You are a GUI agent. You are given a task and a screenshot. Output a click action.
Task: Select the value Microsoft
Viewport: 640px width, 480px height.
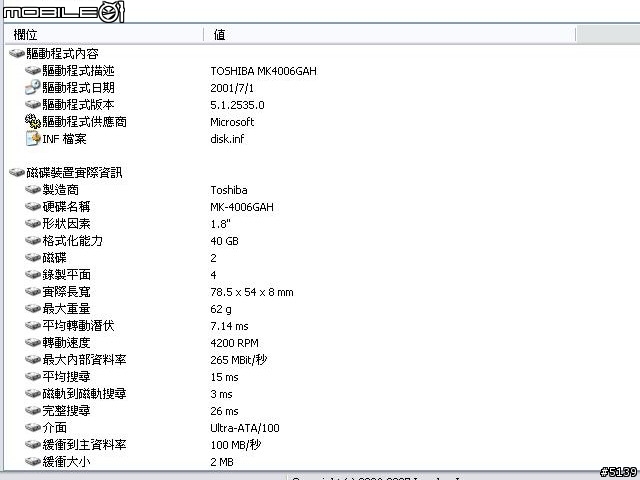click(x=232, y=122)
